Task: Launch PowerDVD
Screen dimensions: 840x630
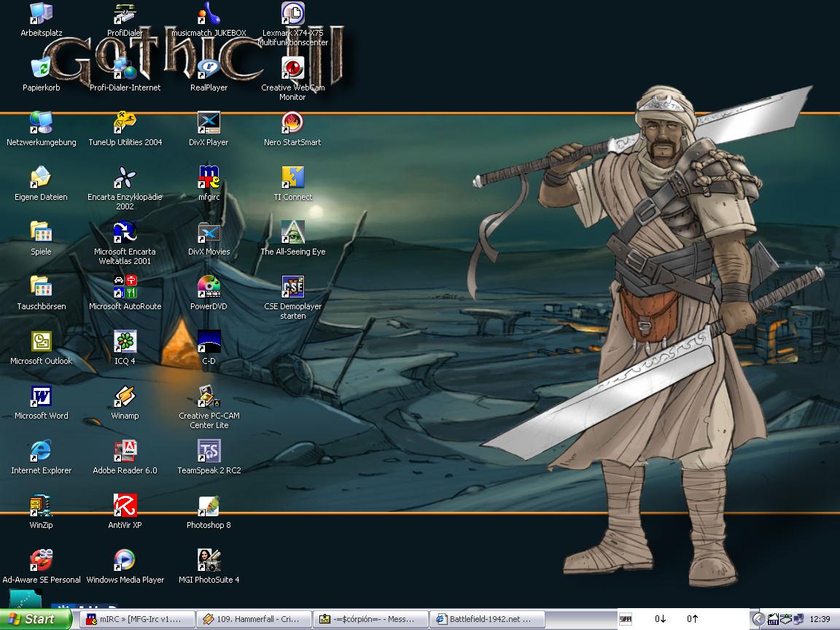Action: click(x=209, y=293)
